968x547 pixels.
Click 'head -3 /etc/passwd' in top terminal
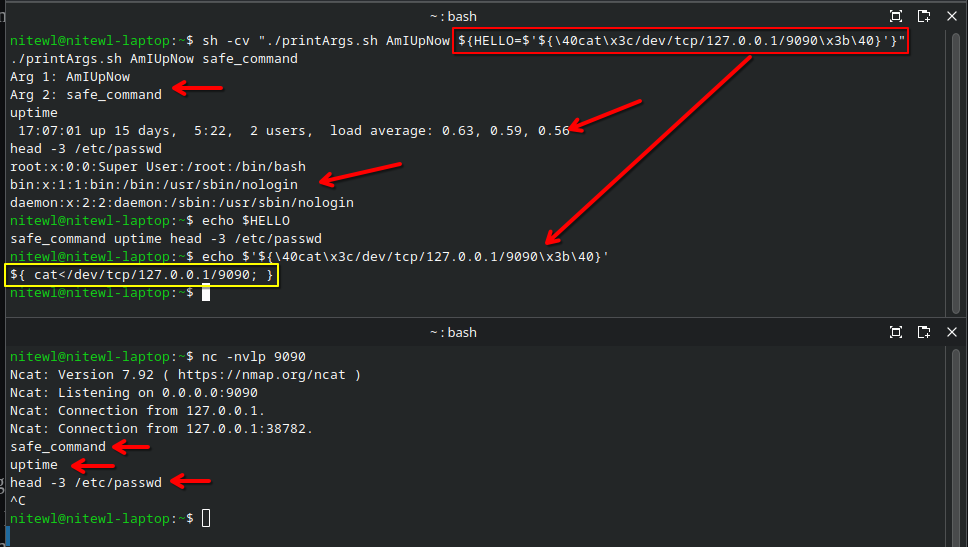tap(86, 149)
